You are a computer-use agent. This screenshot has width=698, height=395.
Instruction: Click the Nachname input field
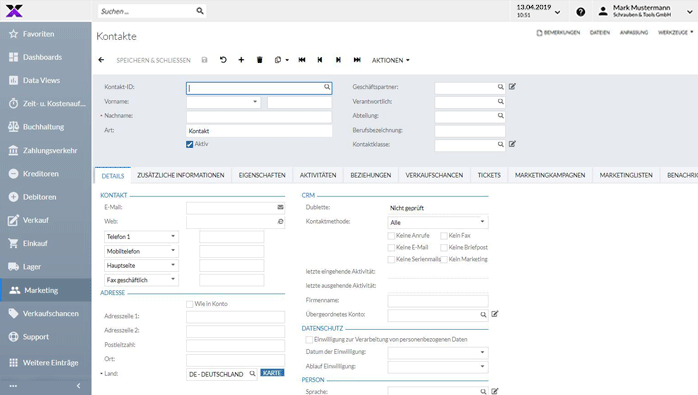coord(259,116)
